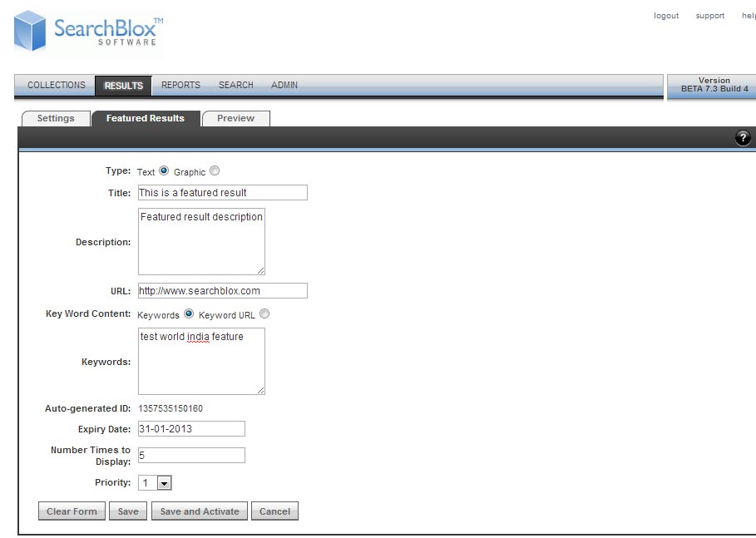Open the Priority dropdown
Screen dimensions: 756x538
click(155, 482)
